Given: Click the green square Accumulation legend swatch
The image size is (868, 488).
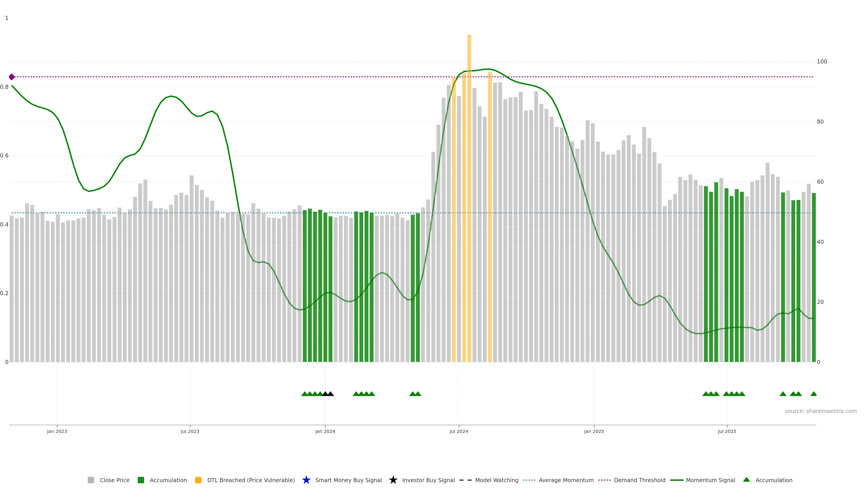Looking at the screenshot, I should [x=141, y=480].
